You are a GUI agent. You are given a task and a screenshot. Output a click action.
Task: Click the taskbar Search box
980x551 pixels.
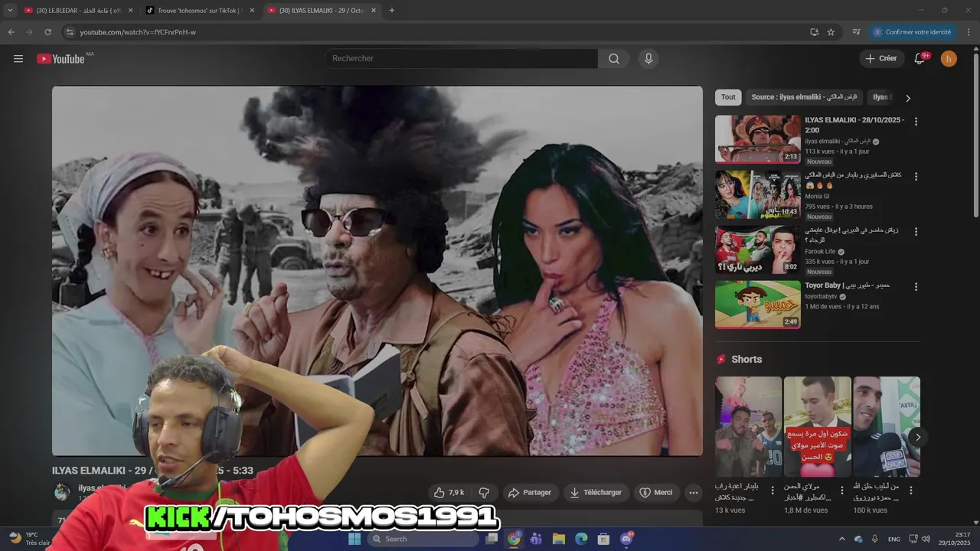coord(423,539)
